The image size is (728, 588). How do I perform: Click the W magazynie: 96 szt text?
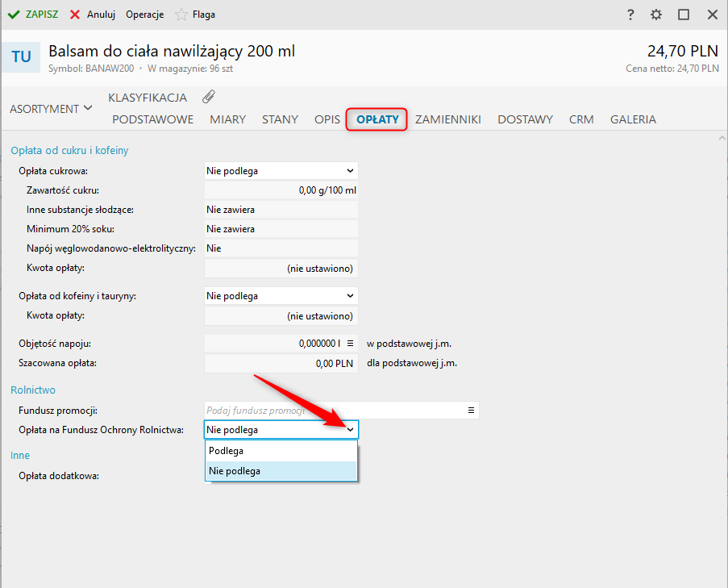click(190, 69)
